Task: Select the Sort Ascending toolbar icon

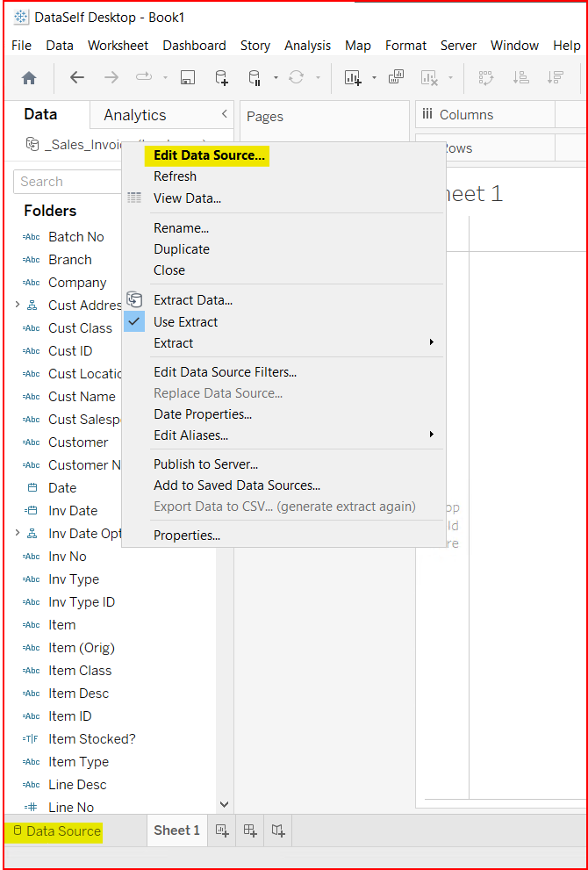Action: pos(520,77)
